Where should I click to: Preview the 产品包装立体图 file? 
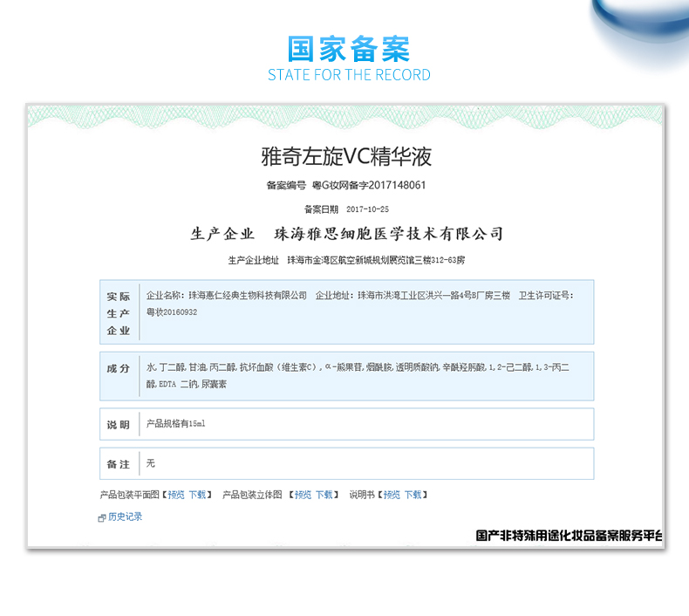[303, 495]
